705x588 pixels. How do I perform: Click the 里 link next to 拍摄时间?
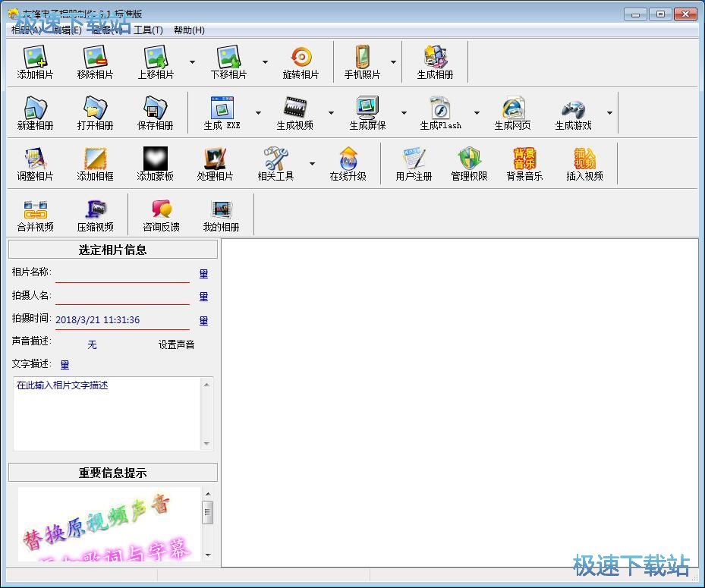point(203,320)
